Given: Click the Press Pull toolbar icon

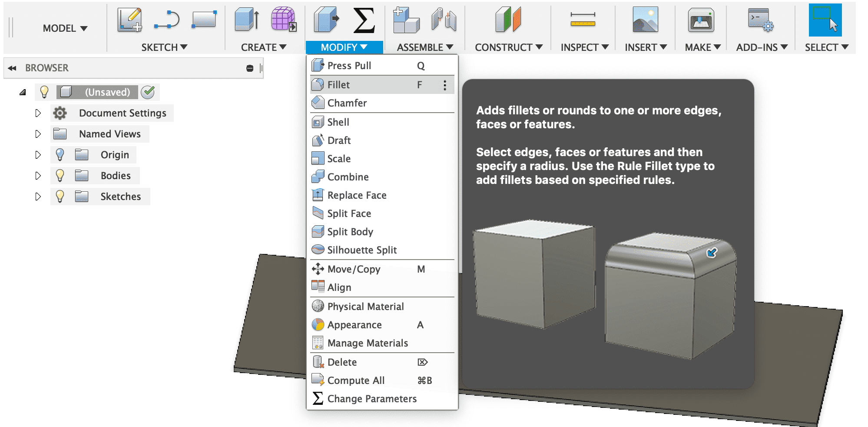Looking at the screenshot, I should 326,20.
